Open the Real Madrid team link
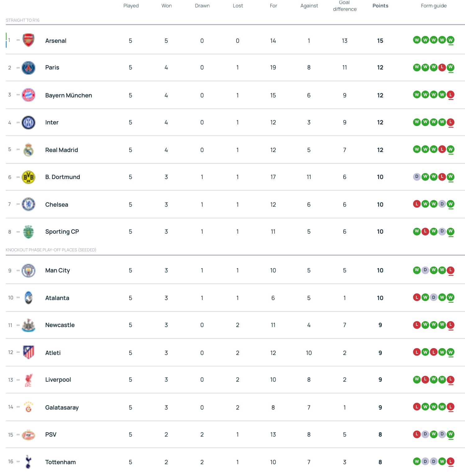This screenshot has height=476, width=465. [x=61, y=150]
